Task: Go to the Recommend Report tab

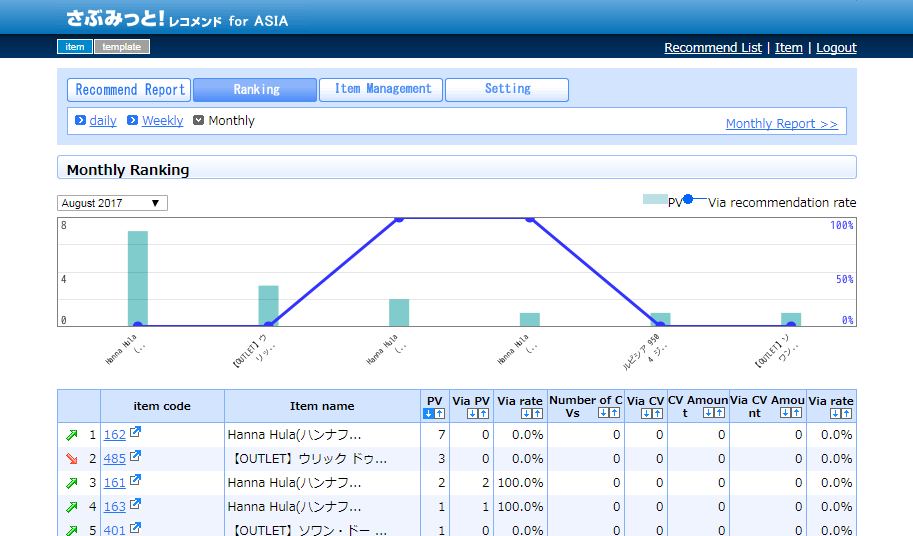Action: point(130,90)
